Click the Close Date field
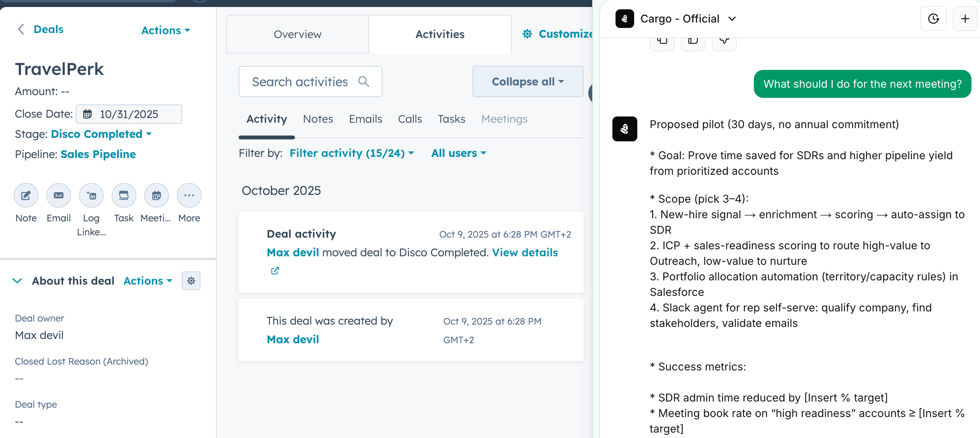980x438 pixels. coord(129,114)
